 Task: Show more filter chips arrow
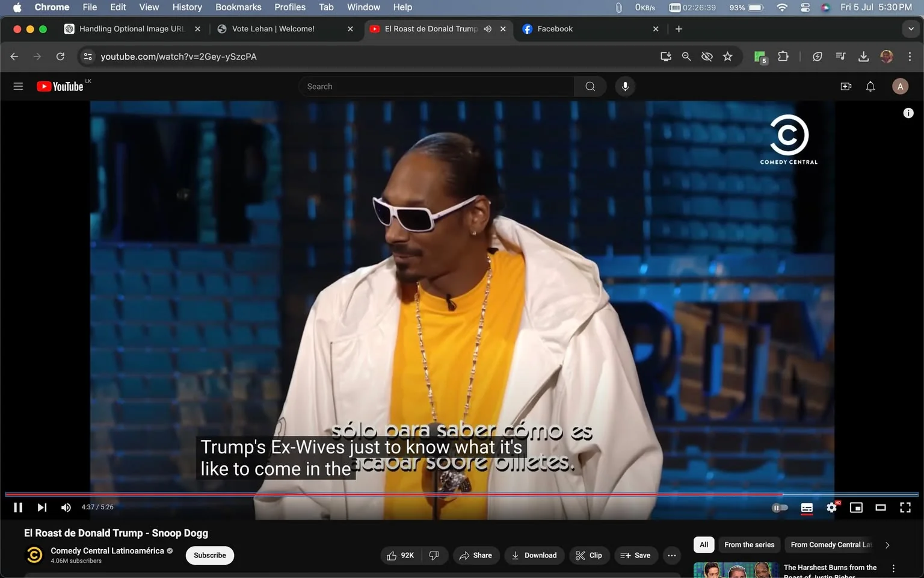click(887, 545)
